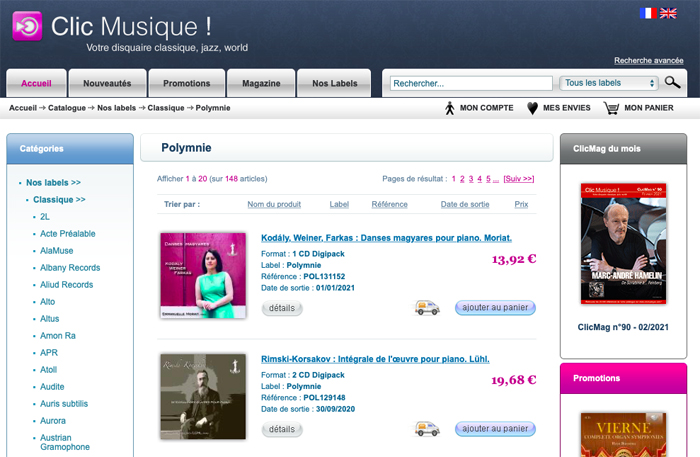Click the magnifying glass search icon

tap(672, 83)
